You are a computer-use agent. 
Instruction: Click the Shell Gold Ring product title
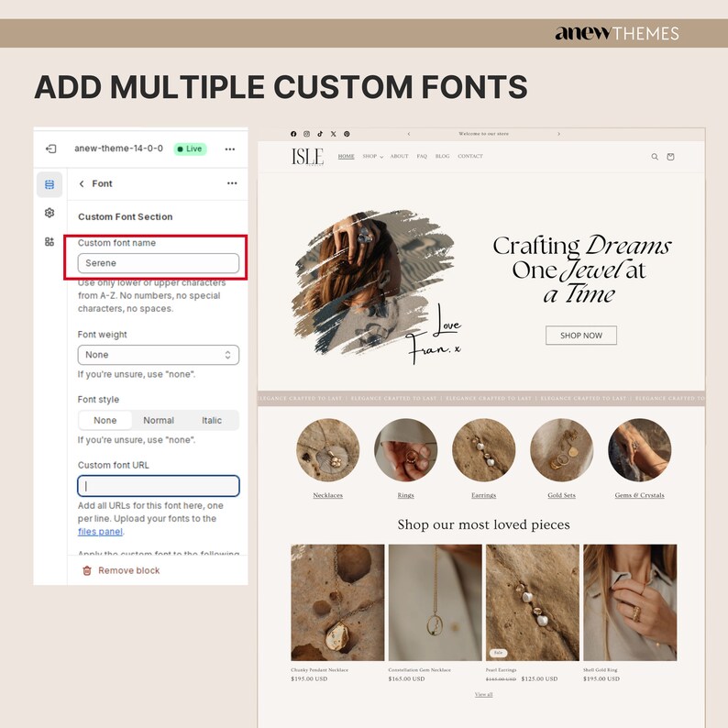[601, 670]
